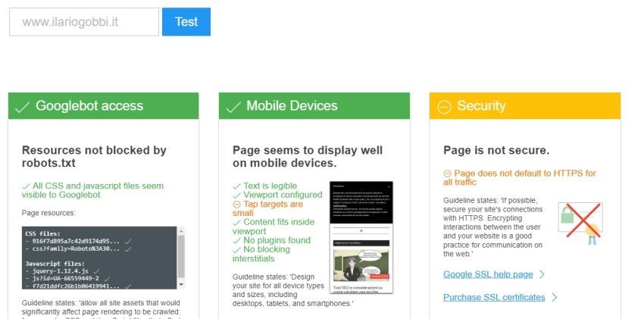Click the resources list scrollbar up arrow

(x=181, y=230)
